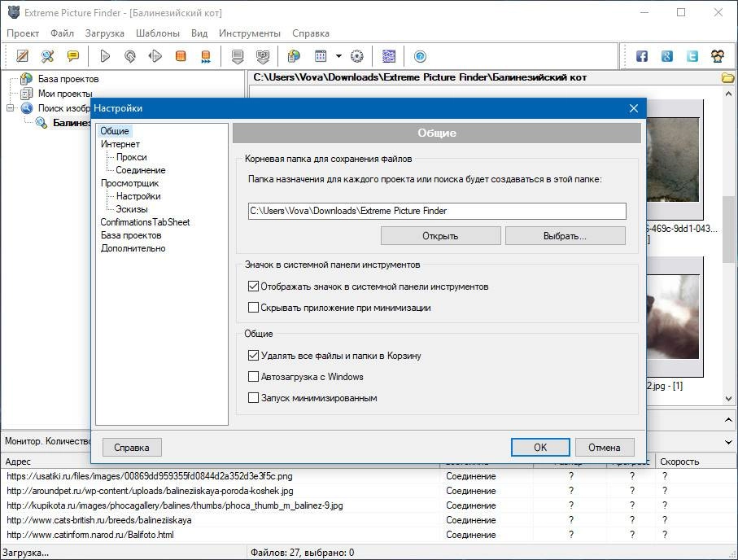This screenshot has width=738, height=560.
Task: Click the open folder icon beside path
Action: pyautogui.click(x=727, y=77)
